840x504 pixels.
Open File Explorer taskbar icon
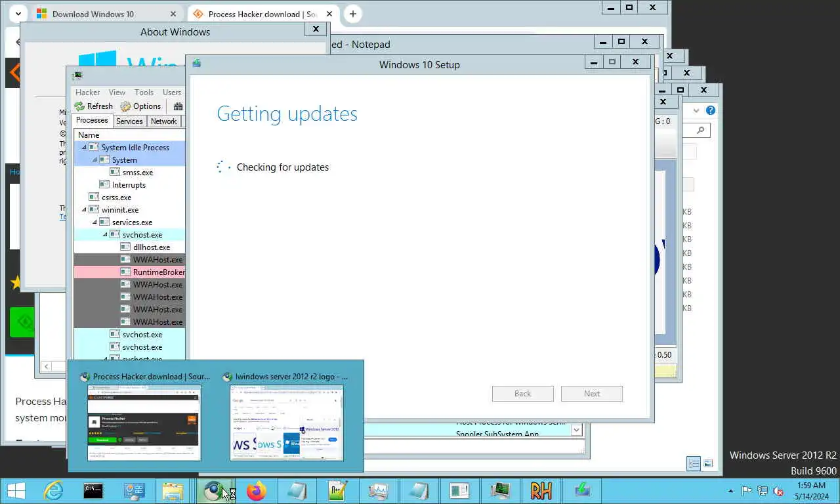[173, 491]
